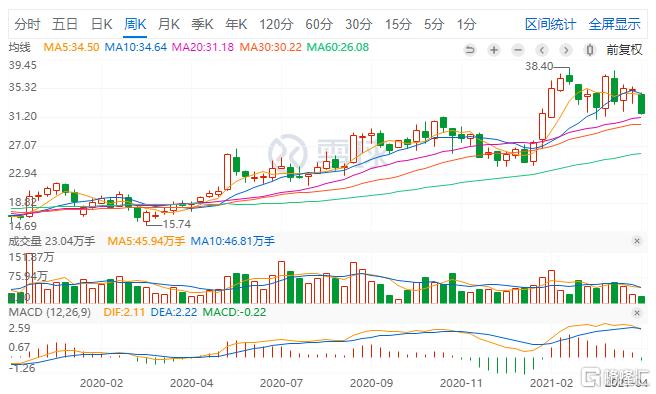Select the 月K chart tab
The width and height of the screenshot is (656, 394).
169,24
